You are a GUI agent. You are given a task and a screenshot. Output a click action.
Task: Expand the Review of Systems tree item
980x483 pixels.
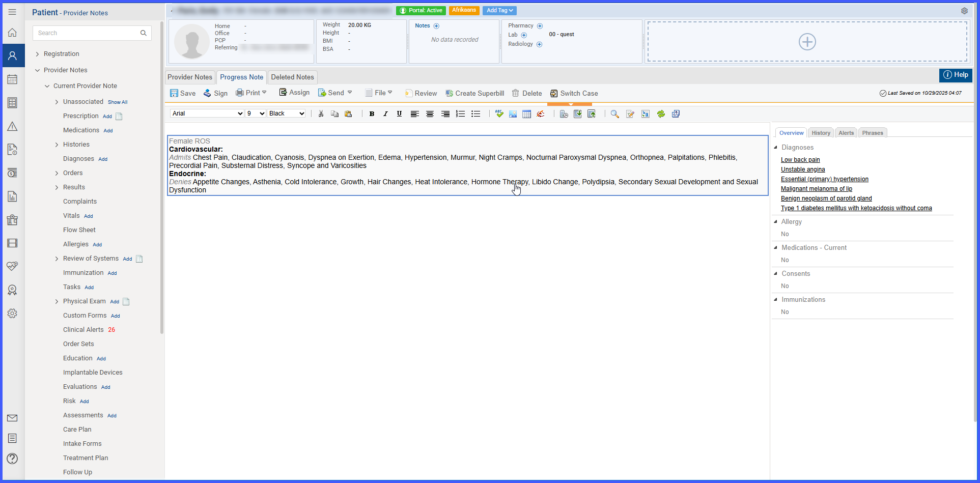(x=57, y=259)
